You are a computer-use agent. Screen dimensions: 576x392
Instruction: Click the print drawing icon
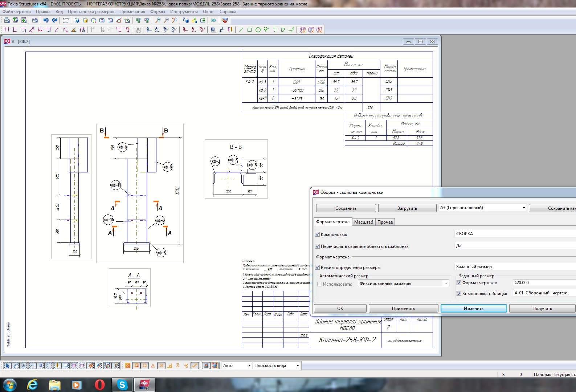click(35, 20)
